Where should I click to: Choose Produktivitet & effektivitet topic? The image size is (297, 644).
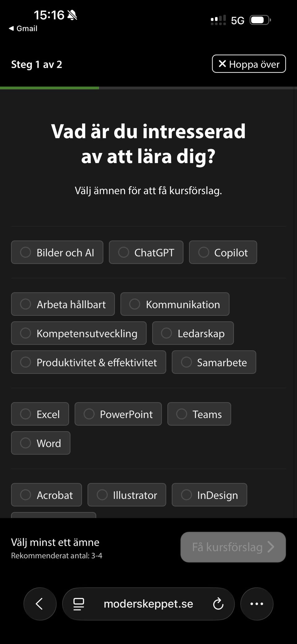point(88,362)
